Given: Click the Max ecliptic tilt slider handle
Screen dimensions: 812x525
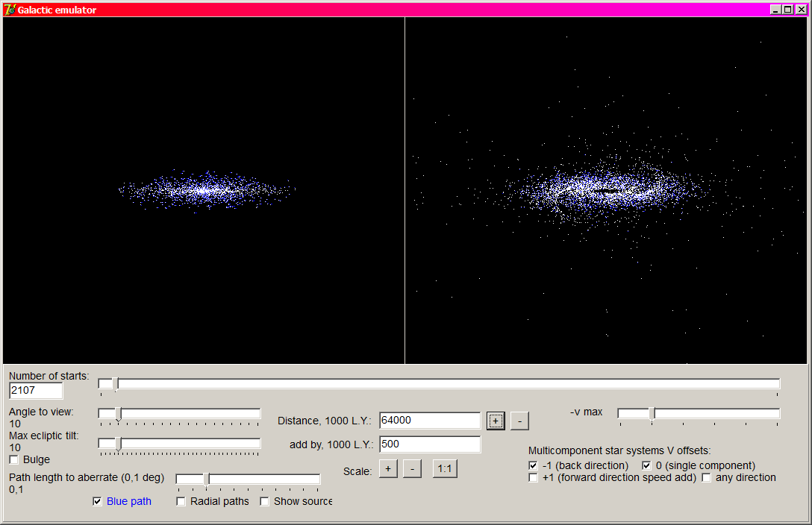Looking at the screenshot, I should [x=118, y=443].
